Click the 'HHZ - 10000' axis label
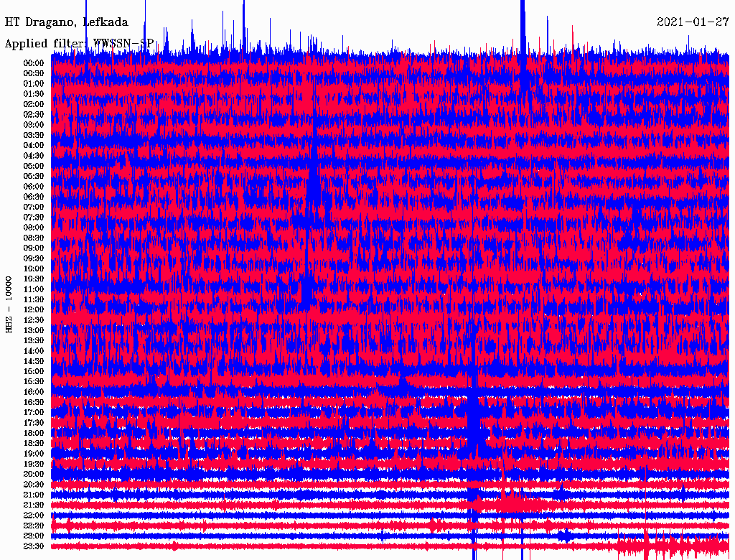Viewport: 735px width, 560px height. tap(9, 304)
